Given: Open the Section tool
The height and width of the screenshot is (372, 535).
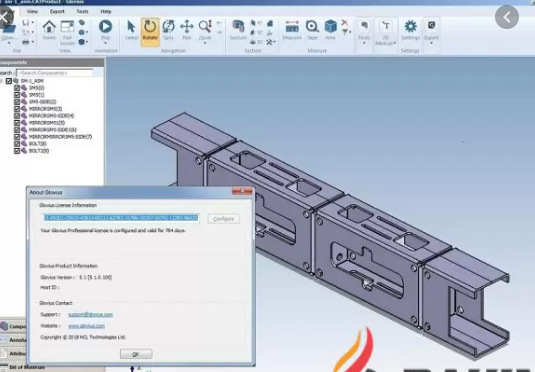Looking at the screenshot, I should (x=238, y=30).
